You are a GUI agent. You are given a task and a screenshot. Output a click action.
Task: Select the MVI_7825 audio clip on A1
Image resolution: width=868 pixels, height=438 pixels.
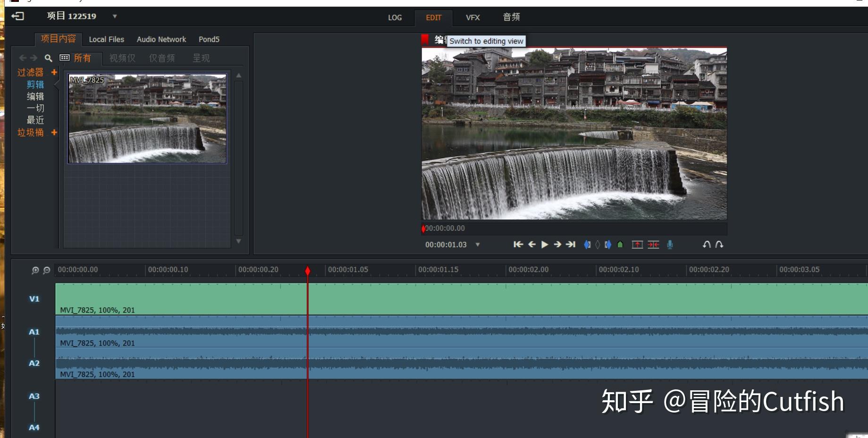(x=462, y=332)
